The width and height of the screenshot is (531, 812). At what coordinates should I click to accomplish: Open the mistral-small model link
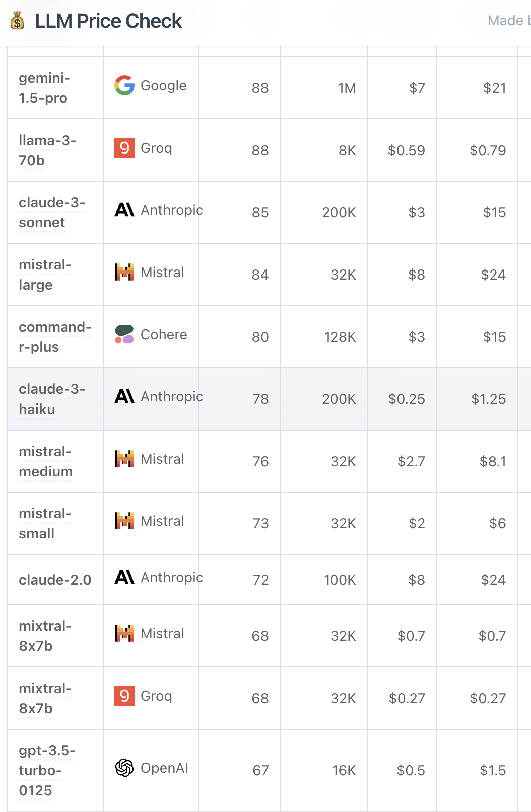pos(45,523)
